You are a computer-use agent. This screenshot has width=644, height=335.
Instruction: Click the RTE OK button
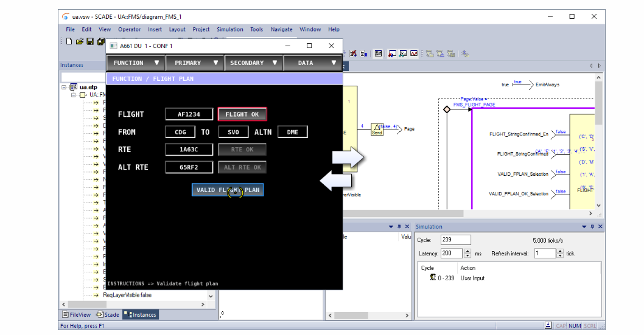(x=242, y=150)
